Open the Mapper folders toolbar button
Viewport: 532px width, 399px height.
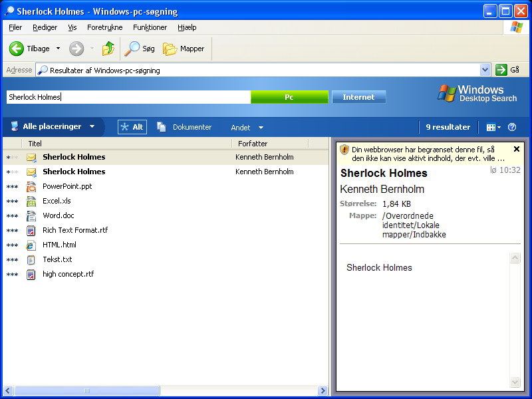tap(184, 49)
